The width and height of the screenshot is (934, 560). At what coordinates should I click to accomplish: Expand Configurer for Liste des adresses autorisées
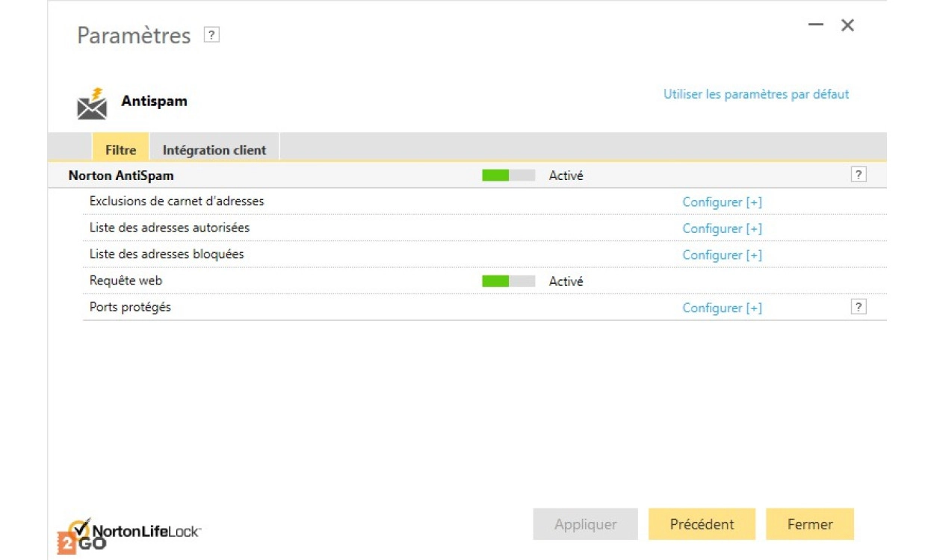[722, 228]
